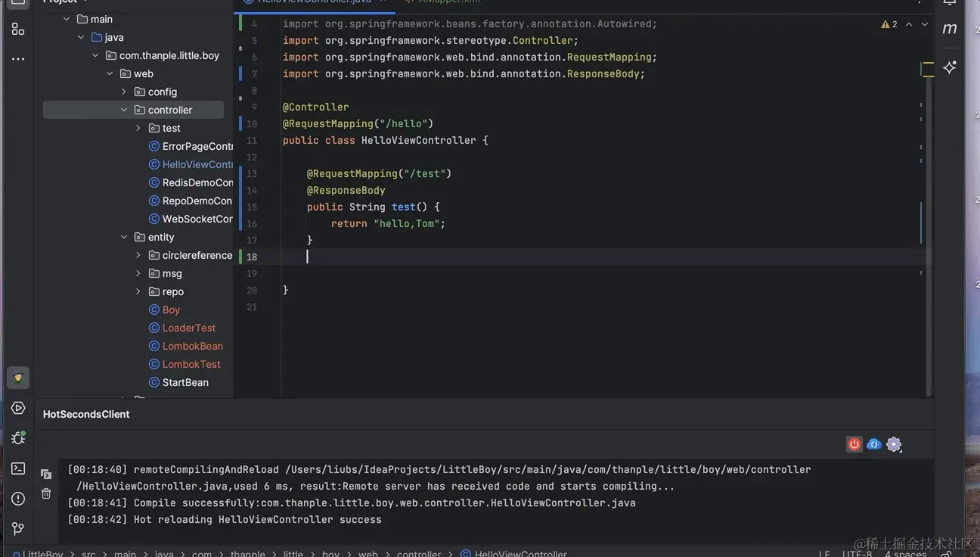The width and height of the screenshot is (980, 557).
Task: Open the Terminal tool window icon
Action: pyautogui.click(x=18, y=468)
